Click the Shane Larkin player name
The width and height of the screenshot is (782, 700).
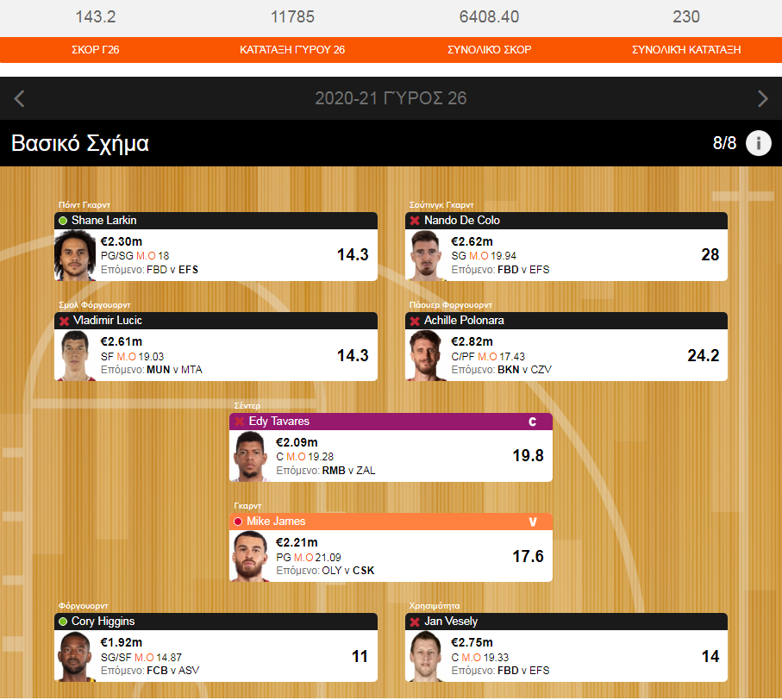(x=103, y=221)
